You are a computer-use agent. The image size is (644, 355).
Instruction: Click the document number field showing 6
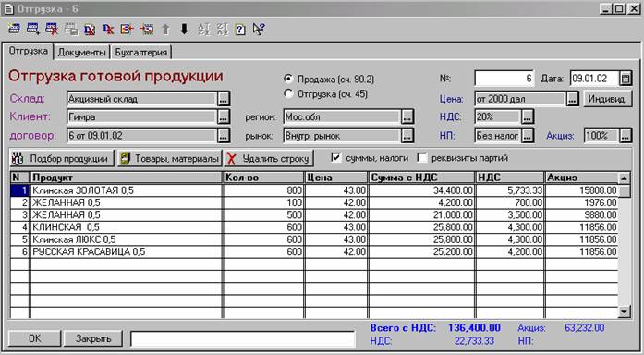[504, 78]
